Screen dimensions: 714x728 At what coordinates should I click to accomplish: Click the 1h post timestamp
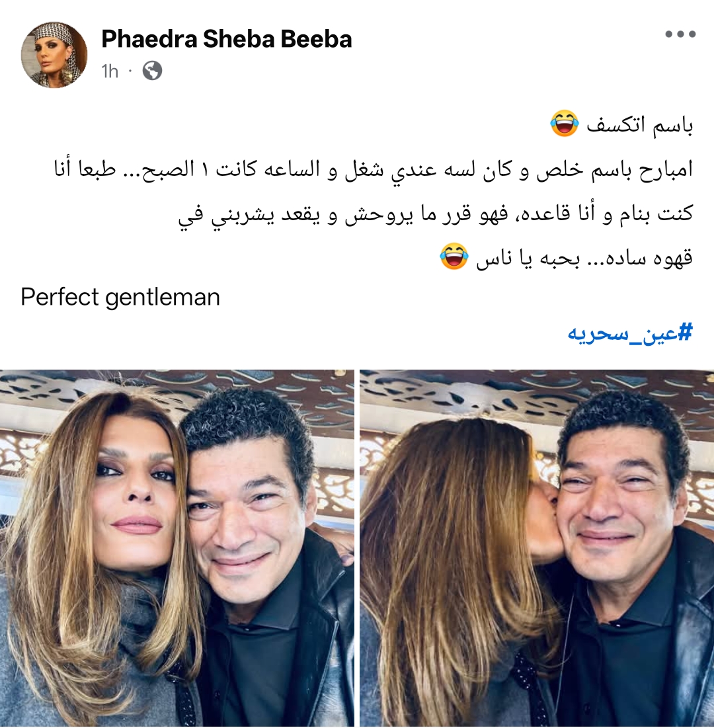coord(110,71)
